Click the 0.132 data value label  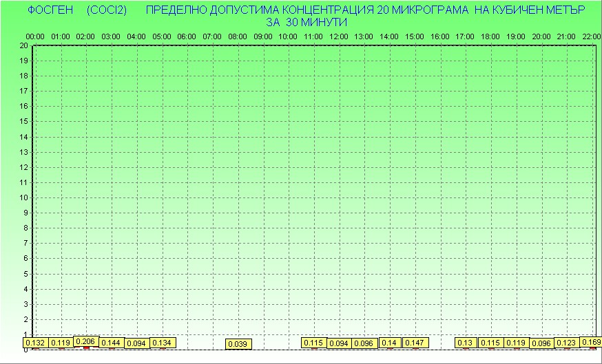tap(35, 343)
